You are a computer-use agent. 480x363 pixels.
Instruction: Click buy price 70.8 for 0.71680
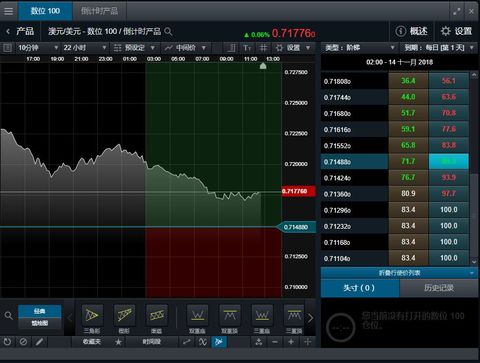pos(449,113)
